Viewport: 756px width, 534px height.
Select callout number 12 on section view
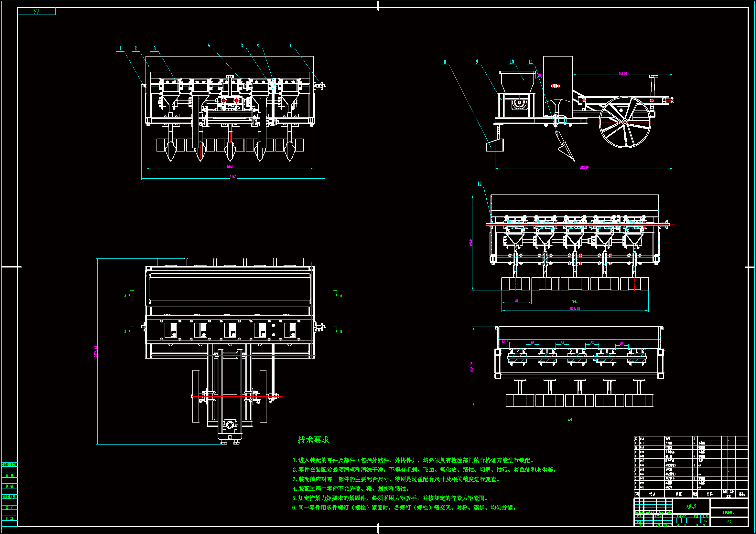click(x=480, y=184)
